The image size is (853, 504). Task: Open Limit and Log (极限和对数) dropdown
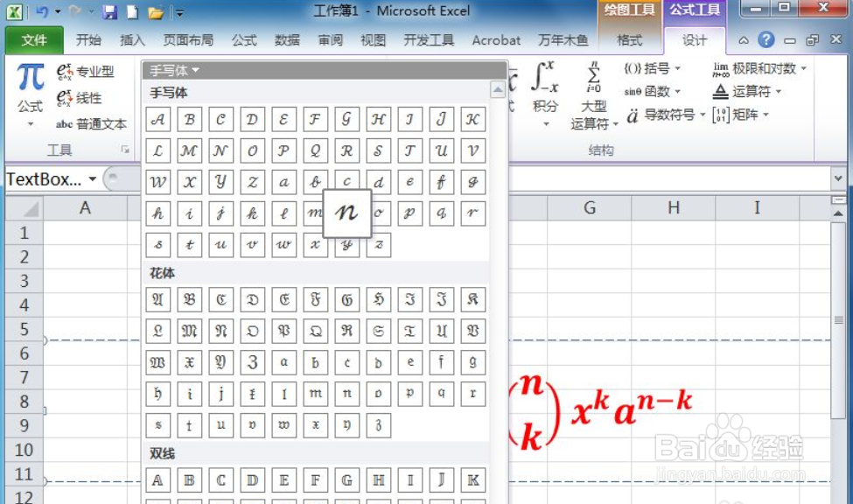(x=759, y=68)
